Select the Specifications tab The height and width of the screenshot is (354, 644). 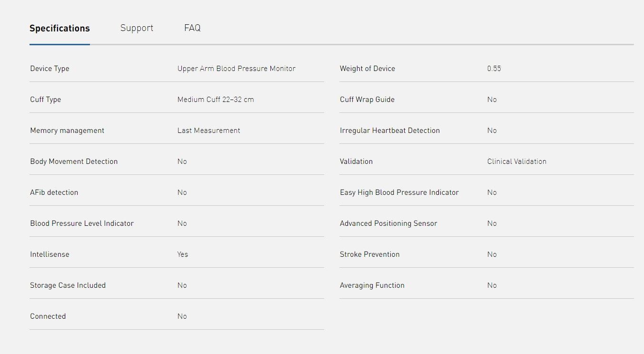[59, 29]
